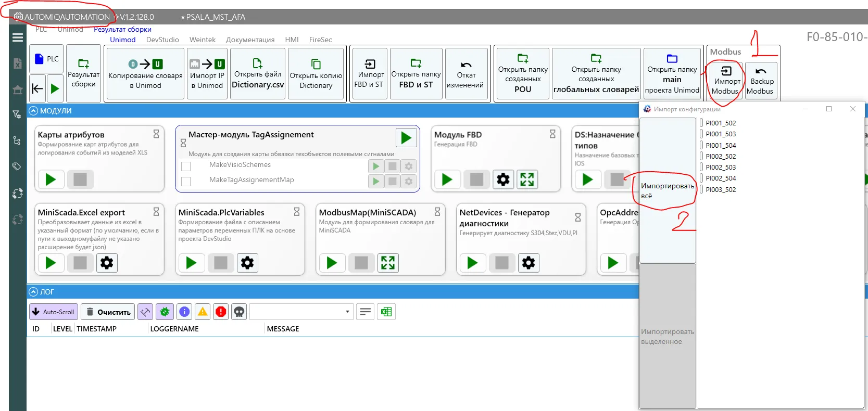Click the PLC file button in the toolbar

point(46,59)
